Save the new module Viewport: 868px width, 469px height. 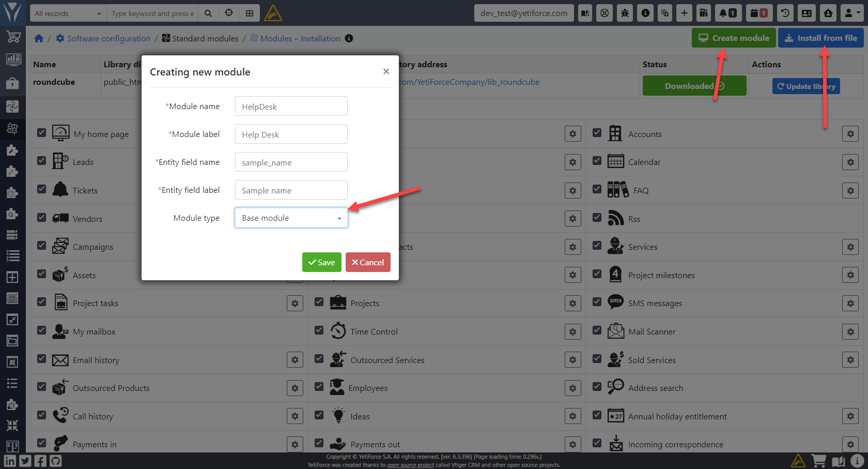point(322,262)
